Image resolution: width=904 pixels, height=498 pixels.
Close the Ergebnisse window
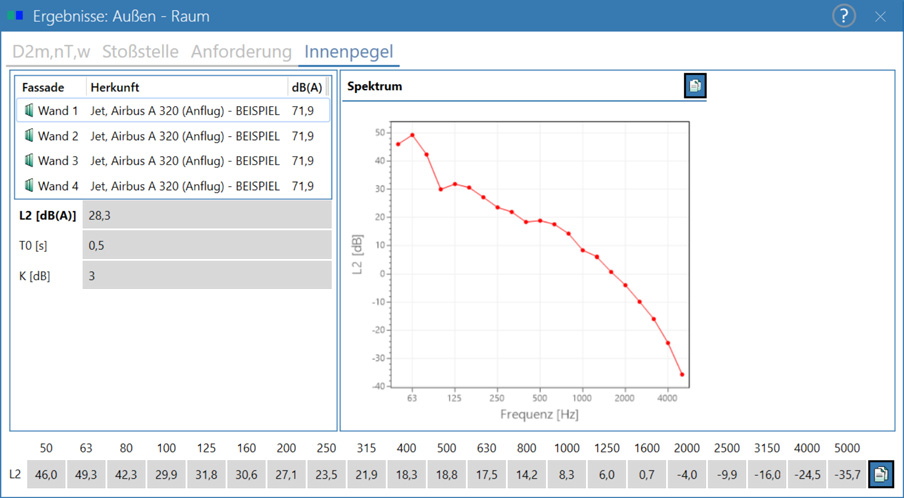(880, 16)
